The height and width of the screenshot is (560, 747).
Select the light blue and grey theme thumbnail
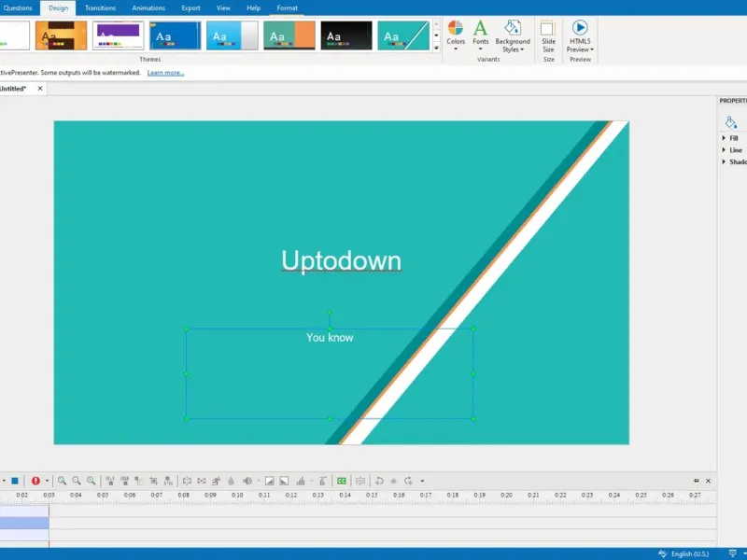[233, 35]
